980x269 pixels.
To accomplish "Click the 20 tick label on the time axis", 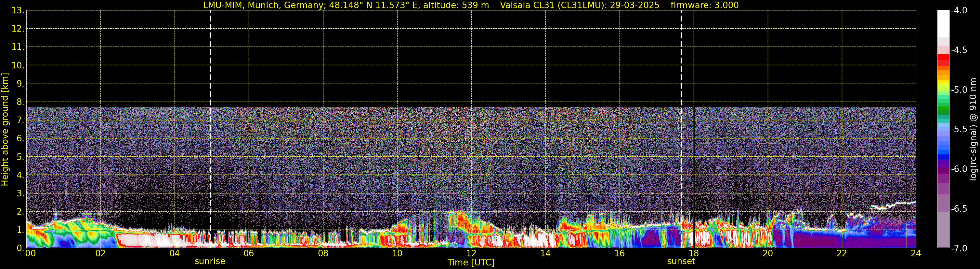I will tap(768, 254).
